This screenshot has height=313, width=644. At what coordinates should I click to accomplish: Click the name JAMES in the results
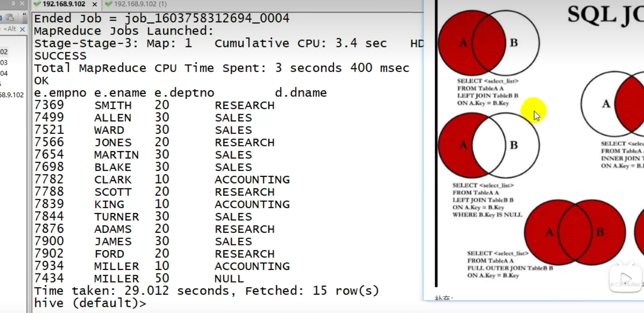point(113,241)
